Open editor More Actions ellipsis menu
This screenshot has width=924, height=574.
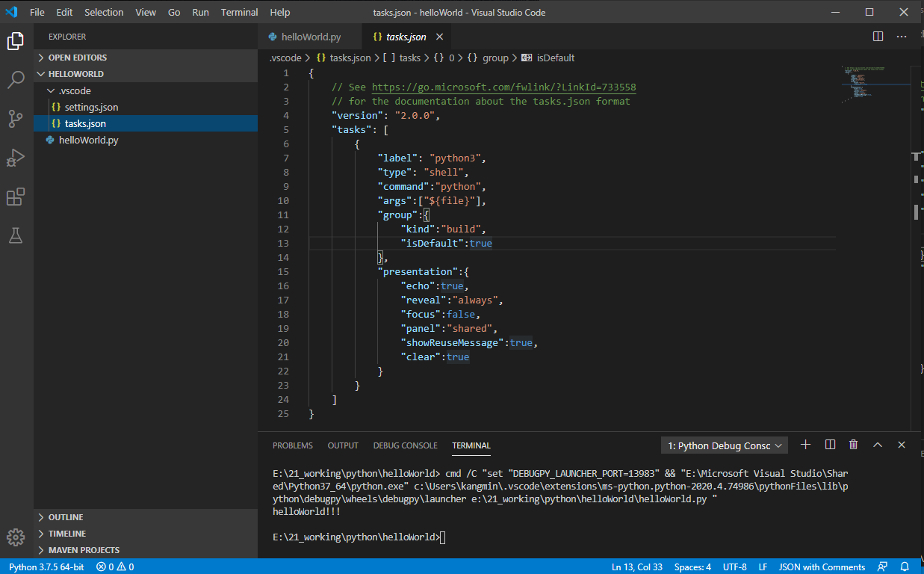(x=902, y=36)
